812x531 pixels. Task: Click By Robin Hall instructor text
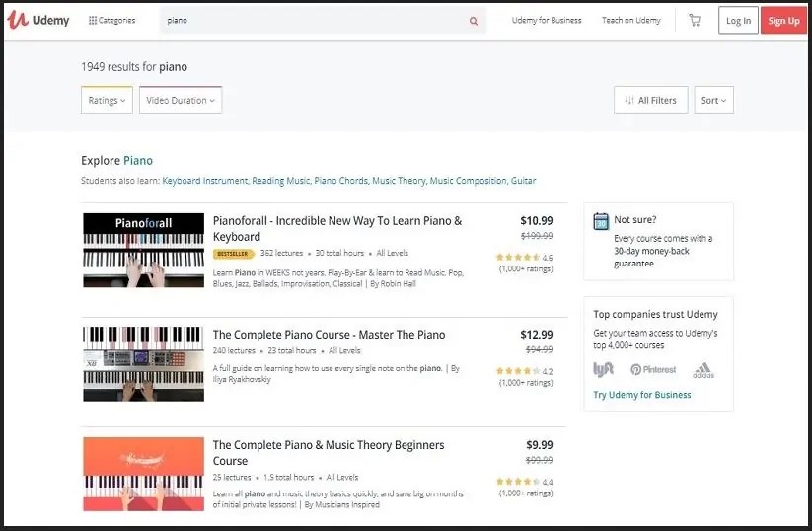[x=393, y=284]
